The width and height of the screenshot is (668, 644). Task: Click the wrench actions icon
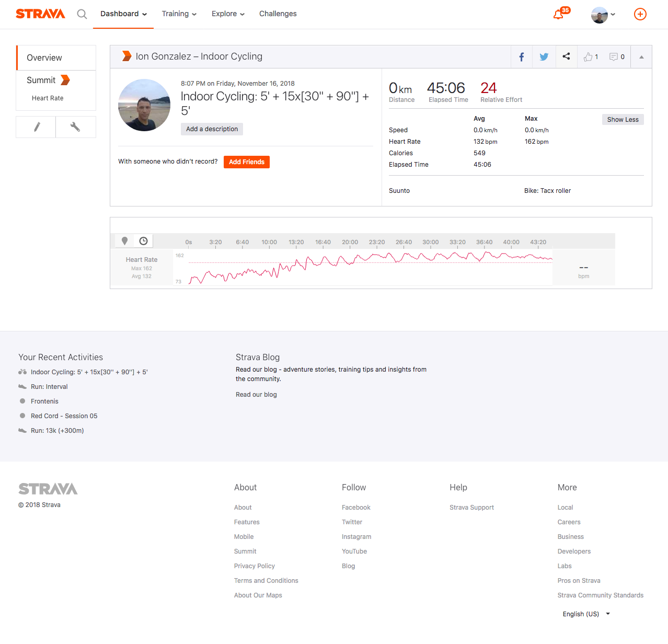click(76, 127)
